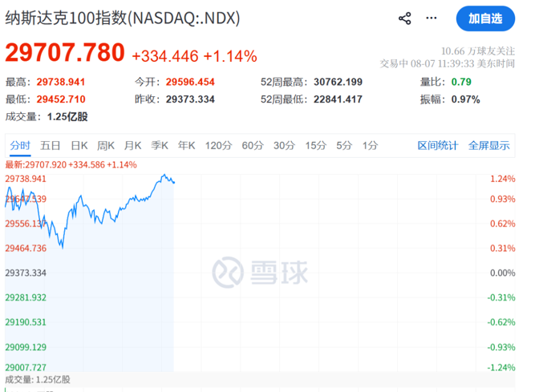Click the percent change +1.14% in header
This screenshot has width=535, height=392.
pos(230,56)
